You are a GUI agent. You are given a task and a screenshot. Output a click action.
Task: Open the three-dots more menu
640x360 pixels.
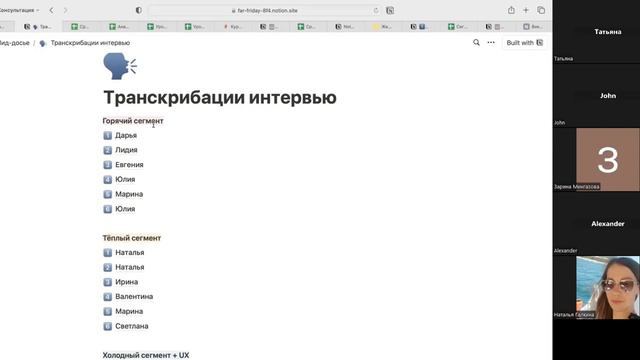pyautogui.click(x=491, y=42)
